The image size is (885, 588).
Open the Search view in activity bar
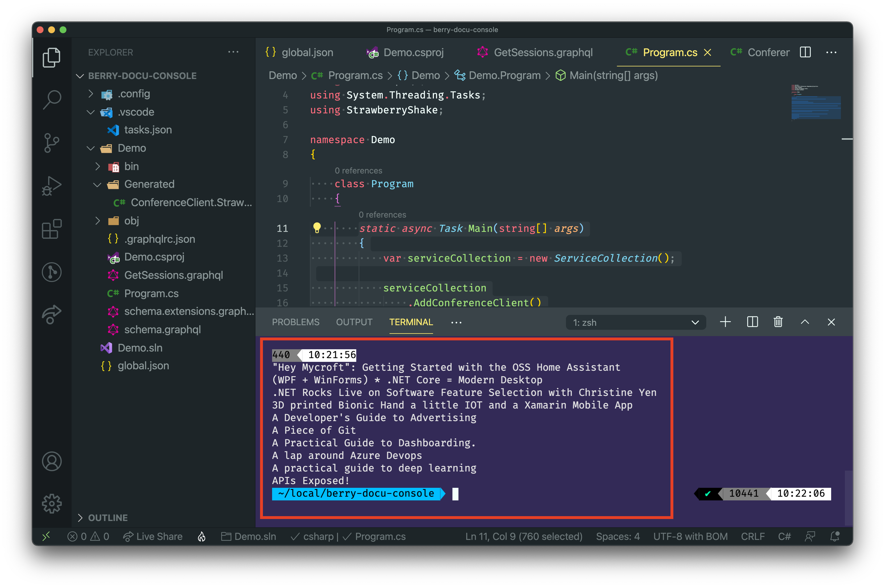click(x=52, y=100)
